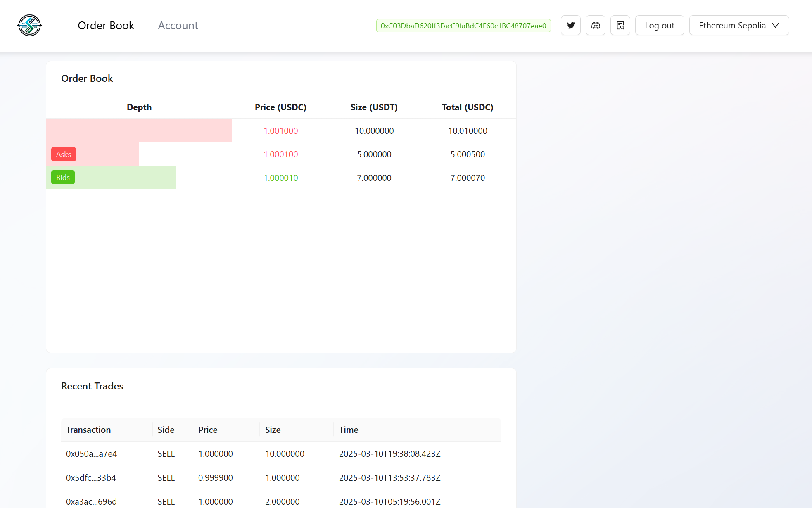This screenshot has width=812, height=508.
Task: Open the Twitter link icon
Action: (571, 26)
